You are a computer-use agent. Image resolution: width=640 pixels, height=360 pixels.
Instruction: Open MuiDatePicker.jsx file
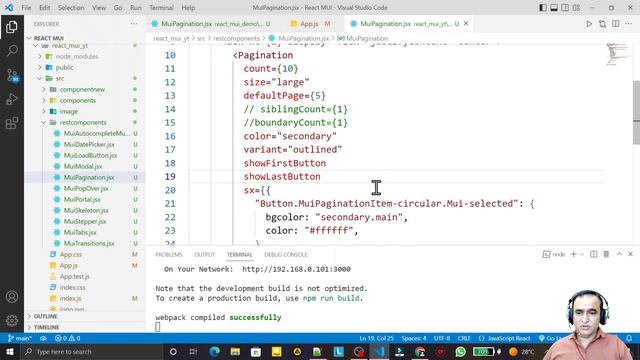(x=89, y=144)
